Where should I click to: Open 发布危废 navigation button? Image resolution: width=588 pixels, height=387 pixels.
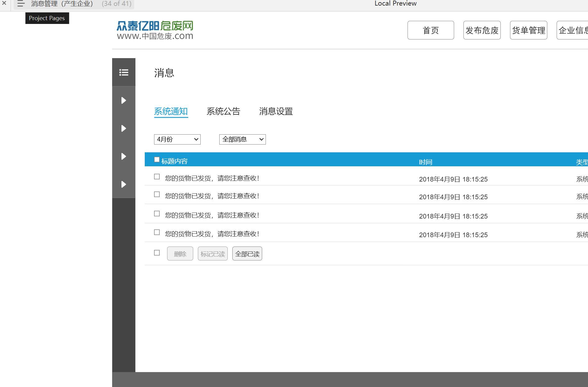pyautogui.click(x=482, y=30)
